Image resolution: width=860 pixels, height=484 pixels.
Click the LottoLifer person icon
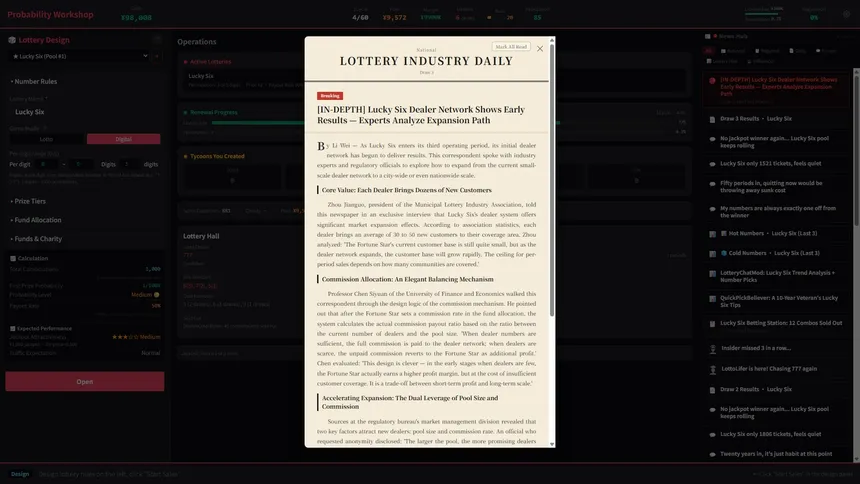(x=712, y=370)
